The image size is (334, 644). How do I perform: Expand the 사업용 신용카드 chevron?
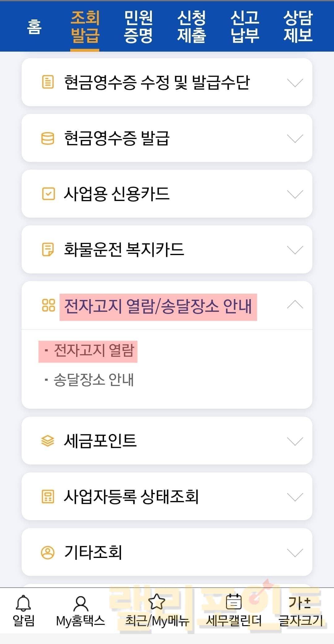tap(295, 194)
